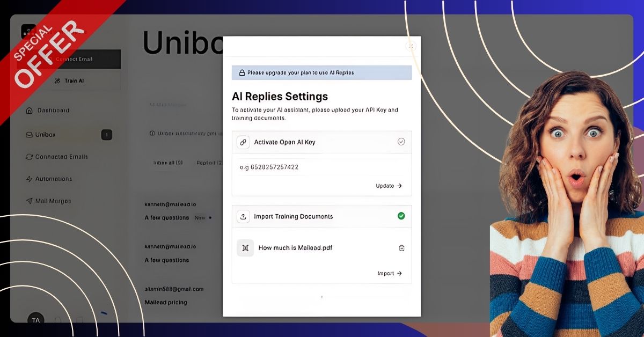Delete the How much is Mailead.pdf document
644x337 pixels.
pyautogui.click(x=401, y=248)
